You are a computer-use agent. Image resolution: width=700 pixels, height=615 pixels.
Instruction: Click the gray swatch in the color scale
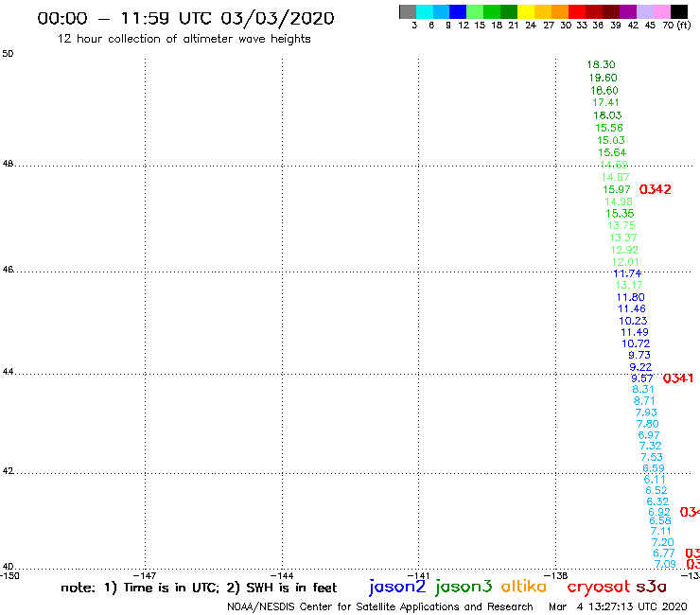coord(408,12)
